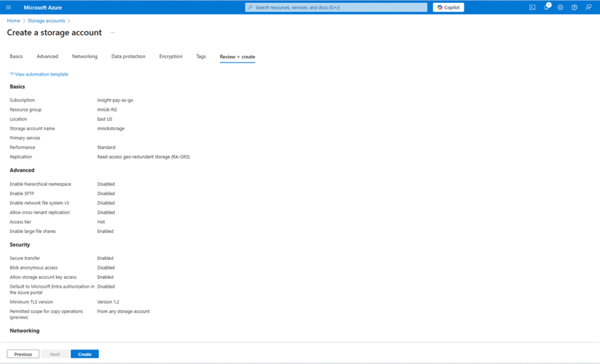The width and height of the screenshot is (600, 364).
Task: Click the ellipsis next to page title
Action: (x=112, y=33)
